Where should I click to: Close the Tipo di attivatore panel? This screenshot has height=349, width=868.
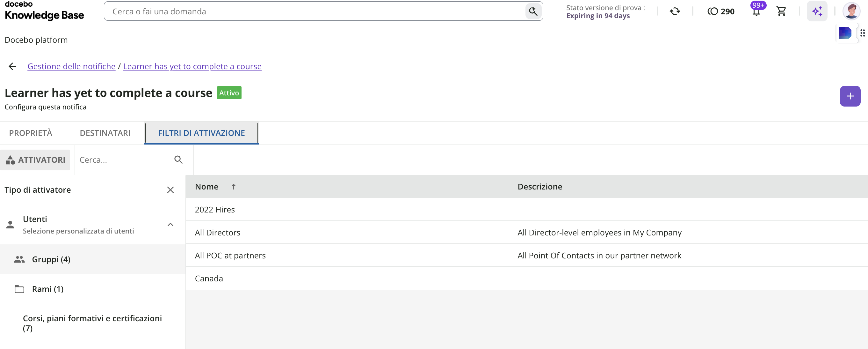click(170, 190)
